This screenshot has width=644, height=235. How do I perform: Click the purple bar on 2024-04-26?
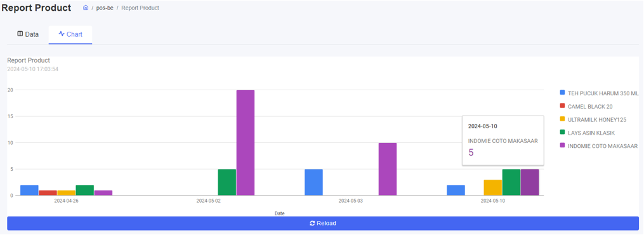103,192
